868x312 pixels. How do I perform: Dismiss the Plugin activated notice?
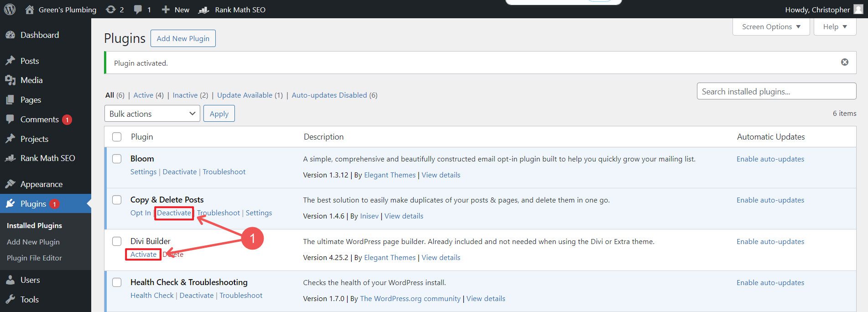(x=845, y=62)
